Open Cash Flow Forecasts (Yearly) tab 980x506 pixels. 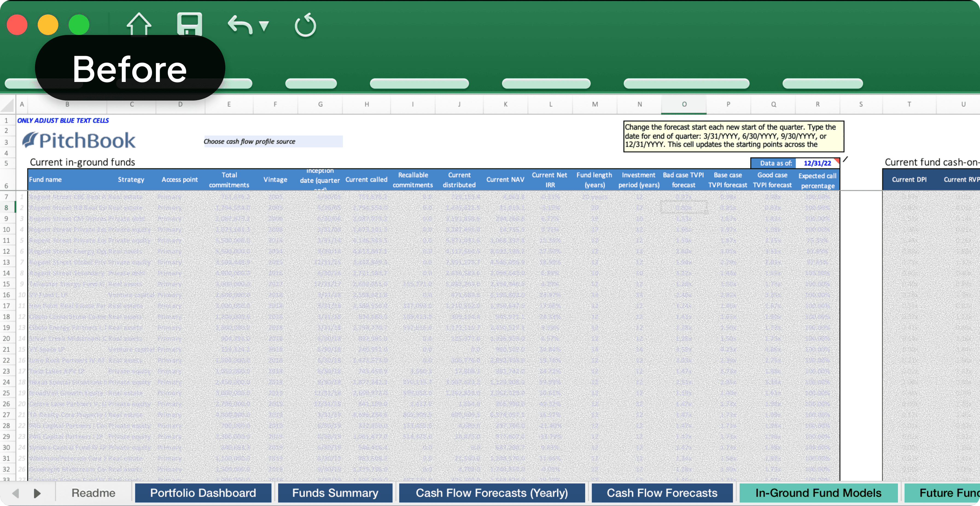[492, 493]
